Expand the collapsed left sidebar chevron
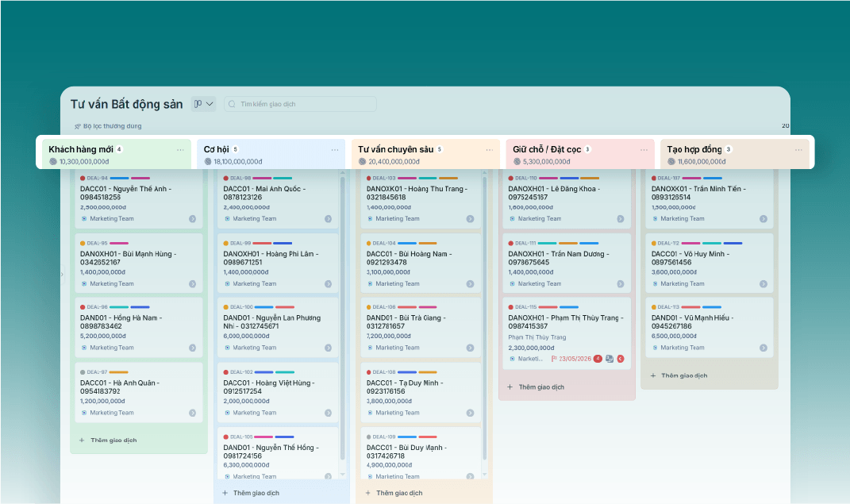The width and height of the screenshot is (850, 504). [x=63, y=274]
